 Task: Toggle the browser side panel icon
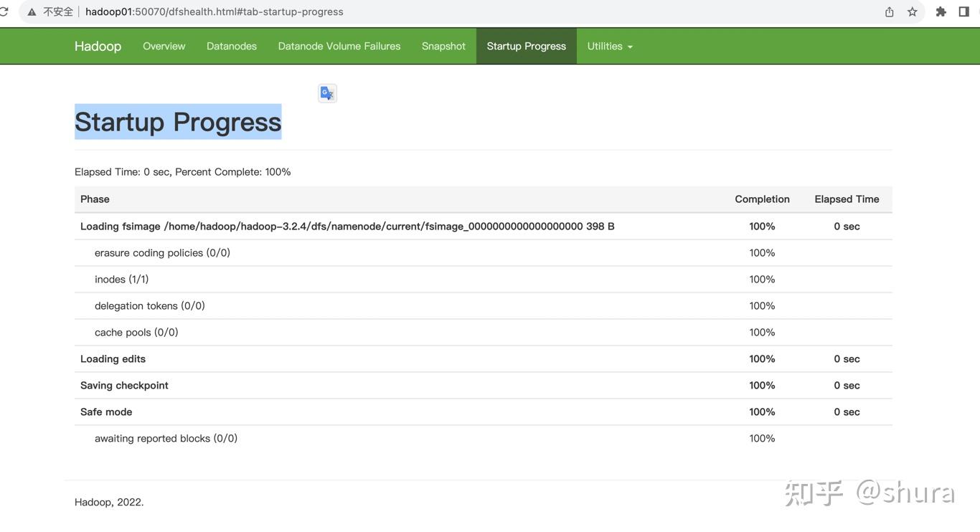(964, 12)
